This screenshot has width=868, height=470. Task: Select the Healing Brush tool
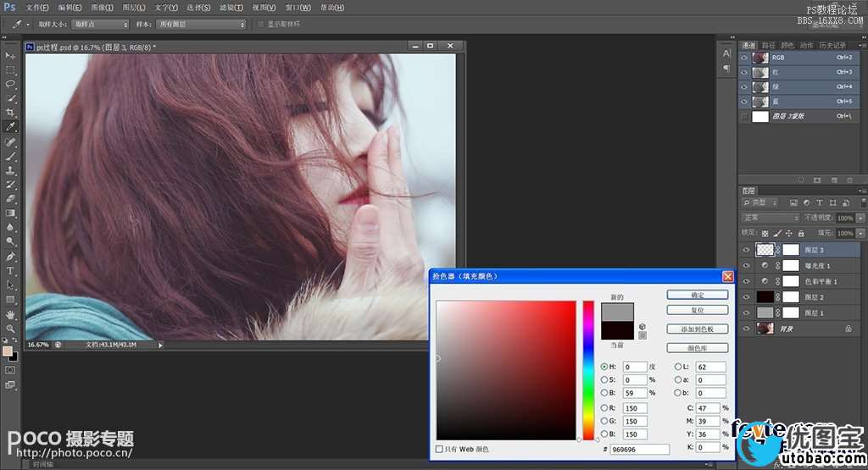pos(10,142)
